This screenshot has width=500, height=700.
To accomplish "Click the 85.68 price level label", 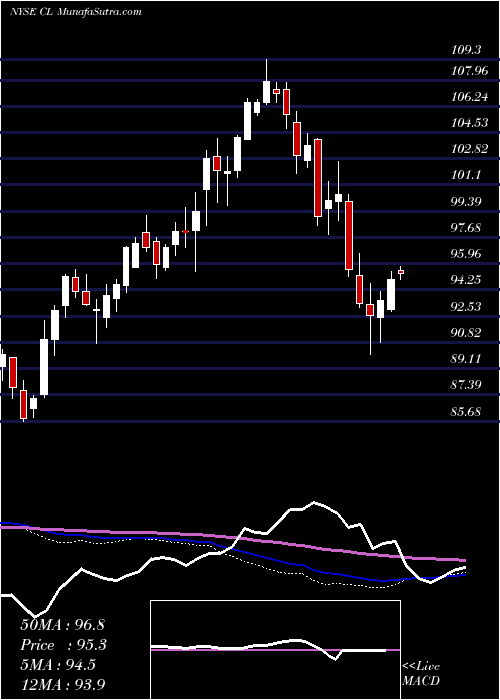I will [467, 411].
